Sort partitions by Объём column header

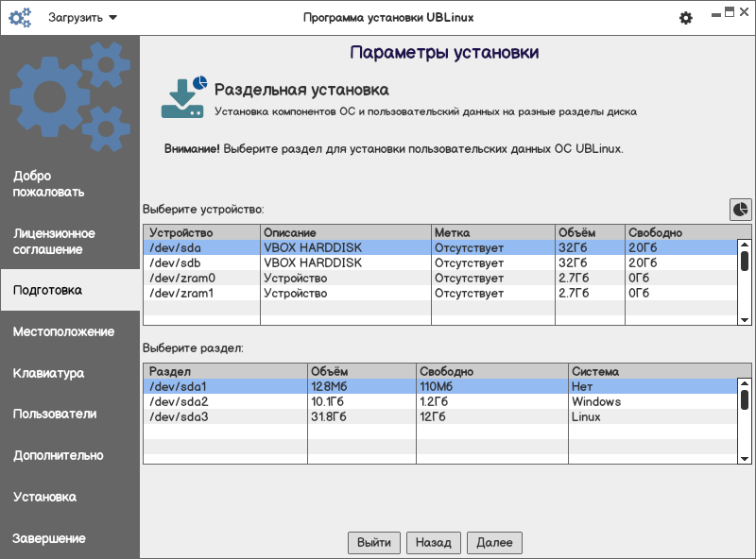point(362,371)
